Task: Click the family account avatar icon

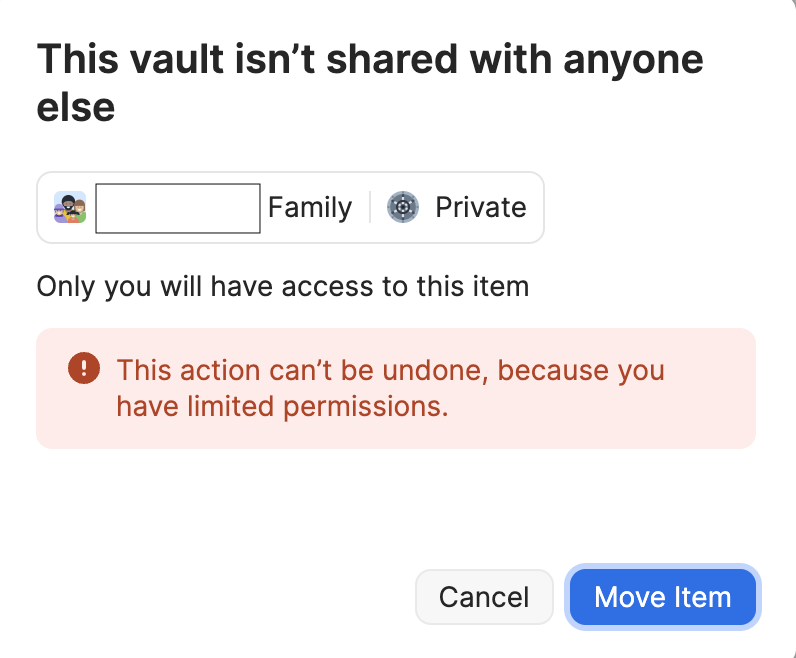Action: coord(70,207)
